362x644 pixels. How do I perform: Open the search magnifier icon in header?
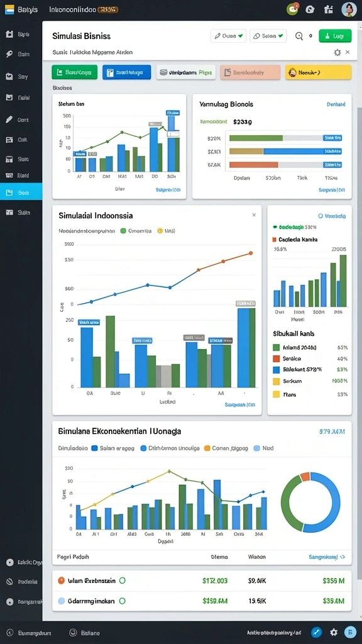coord(299,36)
